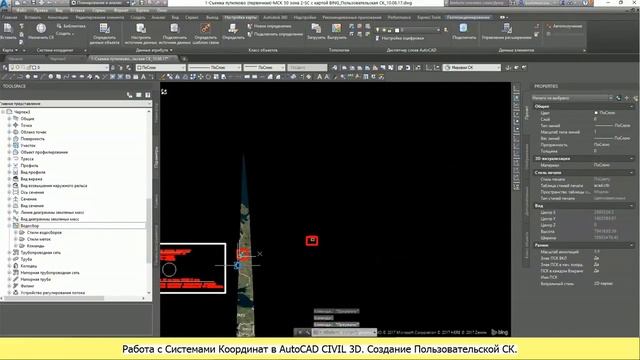Select Напорная труба tree item
Screen dimensions: 640x360
36,280
